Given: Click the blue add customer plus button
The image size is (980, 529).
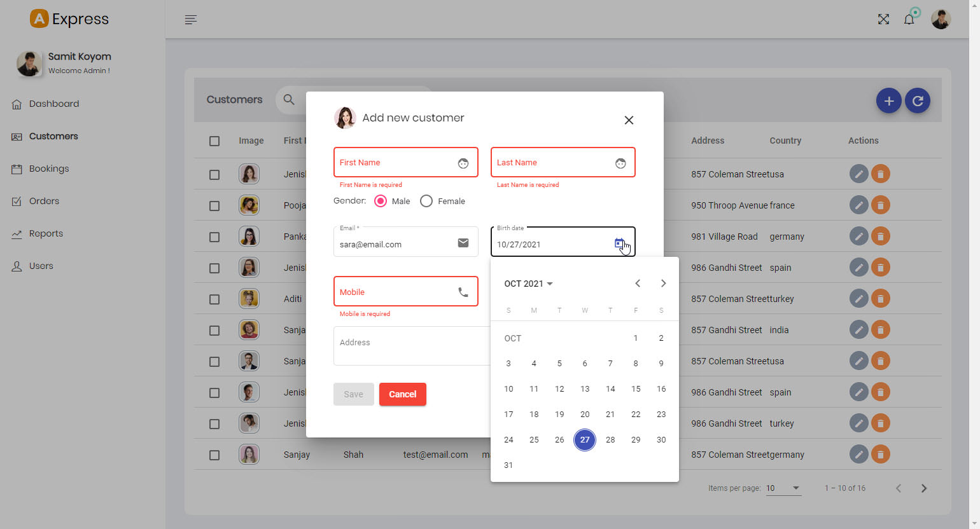Looking at the screenshot, I should tap(888, 100).
